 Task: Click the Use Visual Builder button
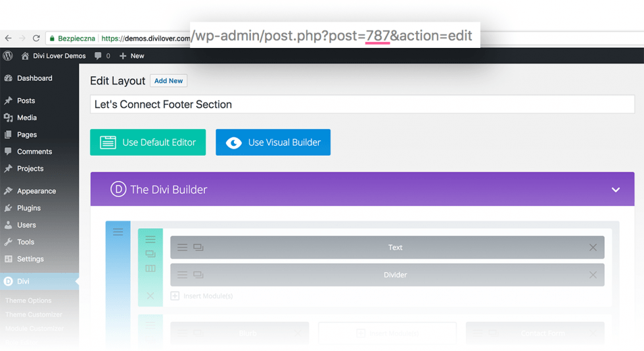pyautogui.click(x=273, y=143)
